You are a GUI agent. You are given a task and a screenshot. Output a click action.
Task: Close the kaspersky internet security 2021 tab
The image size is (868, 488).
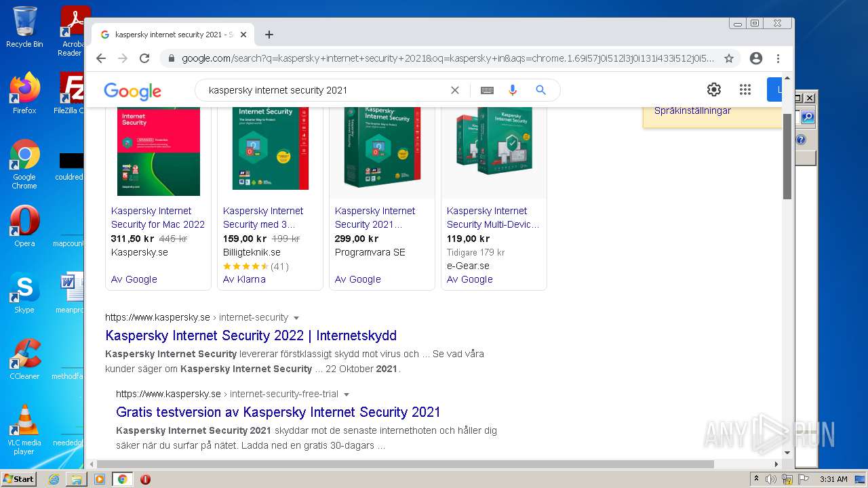pos(243,35)
